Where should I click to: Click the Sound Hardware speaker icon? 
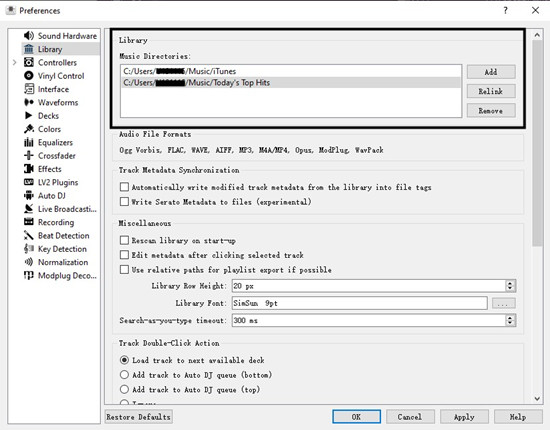click(29, 36)
